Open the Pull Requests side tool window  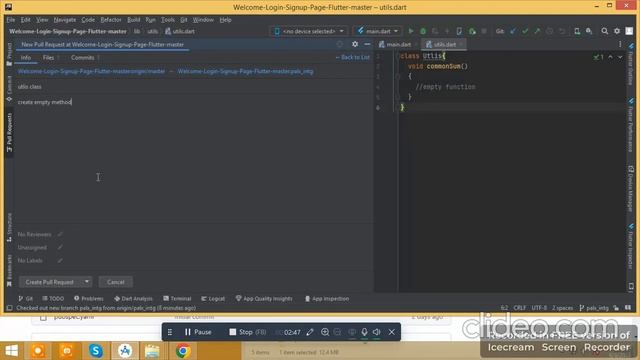[9, 133]
